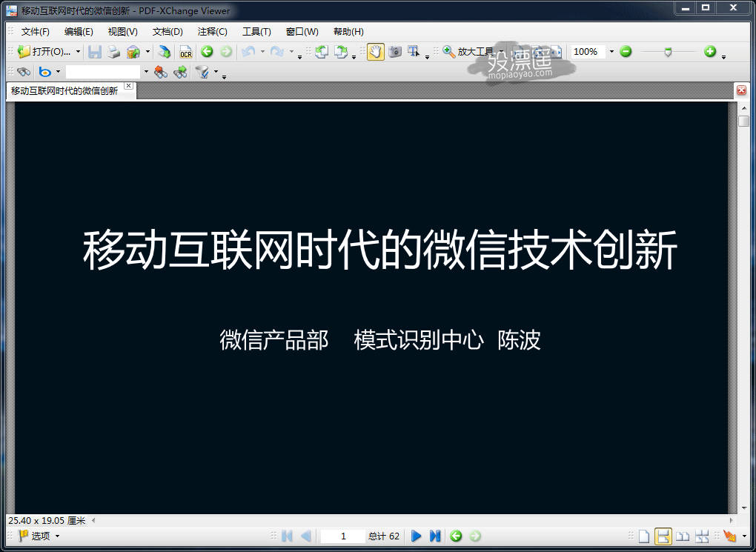
Task: Click the Bing search provider icon
Action: pos(45,73)
